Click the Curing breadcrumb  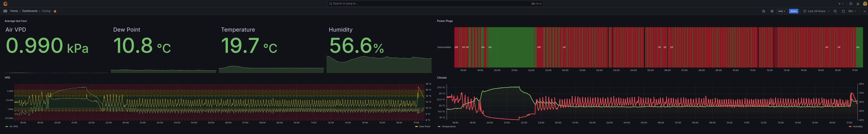(x=46, y=11)
